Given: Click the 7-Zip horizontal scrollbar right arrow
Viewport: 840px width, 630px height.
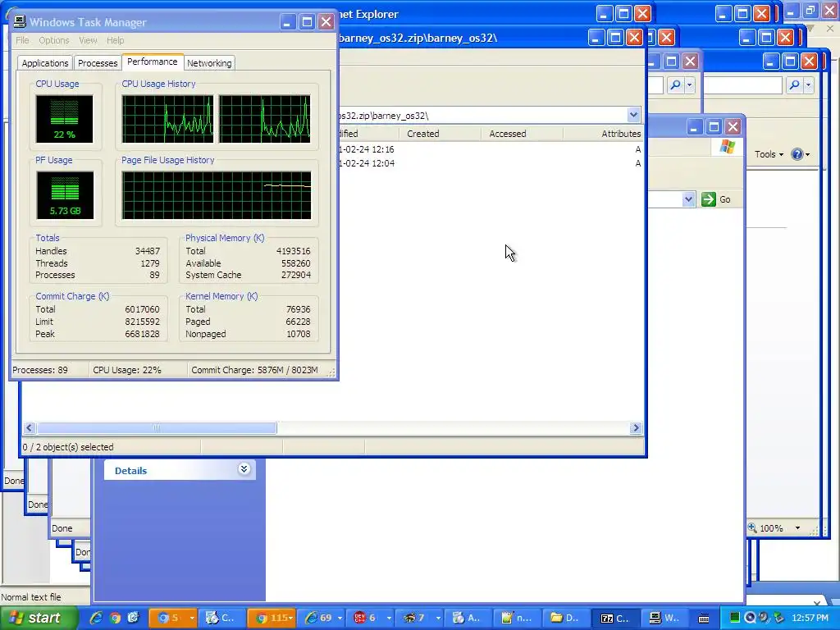Looking at the screenshot, I should click(x=636, y=427).
